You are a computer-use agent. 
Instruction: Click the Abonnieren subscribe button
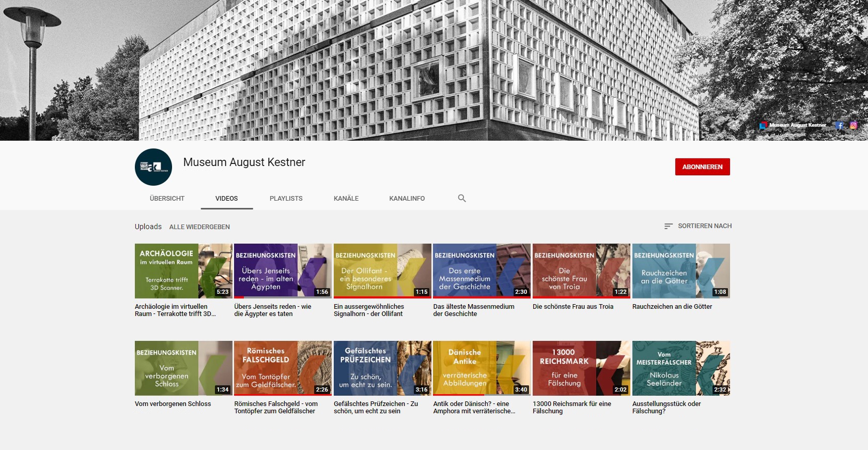(x=703, y=167)
